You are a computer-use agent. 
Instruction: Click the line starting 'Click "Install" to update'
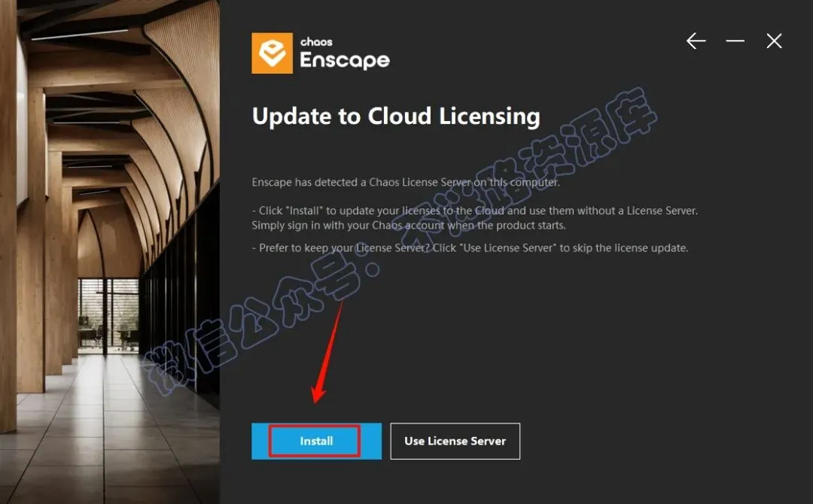(x=474, y=211)
